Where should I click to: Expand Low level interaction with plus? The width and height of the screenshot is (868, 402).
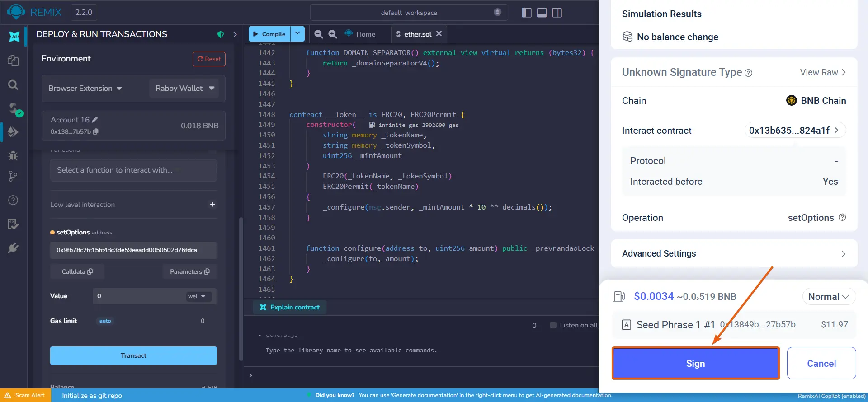click(212, 205)
